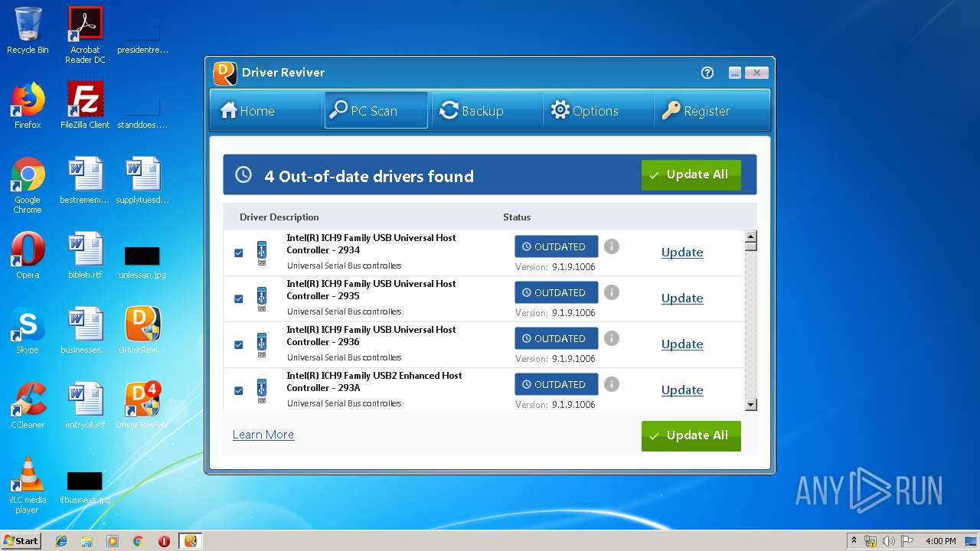Screen dimensions: 980x551
Task: Click version 9.1.9.1006 text for Controller - 2934
Action: pyautogui.click(x=573, y=267)
